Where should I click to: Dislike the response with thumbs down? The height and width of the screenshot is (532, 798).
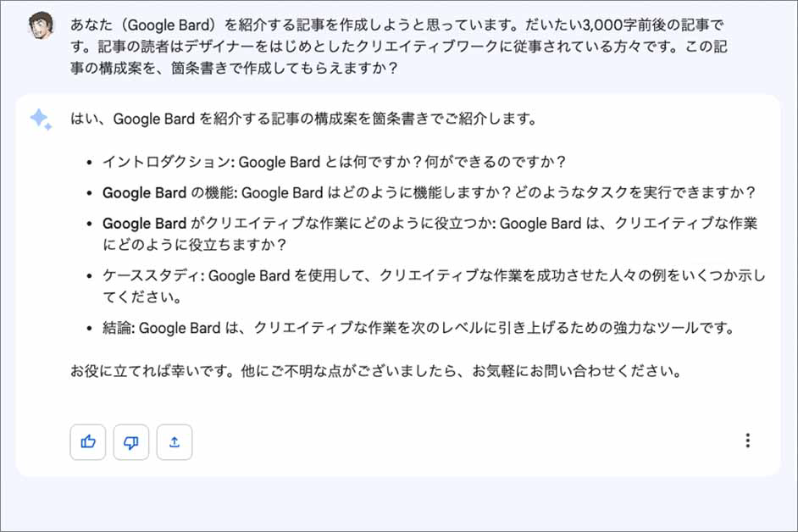pyautogui.click(x=131, y=441)
